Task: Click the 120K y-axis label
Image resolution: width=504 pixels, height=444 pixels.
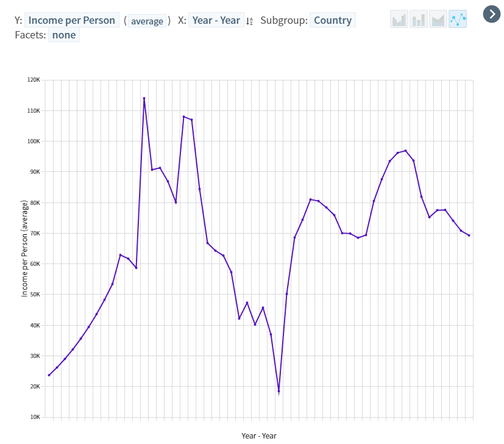Action: pyautogui.click(x=34, y=80)
